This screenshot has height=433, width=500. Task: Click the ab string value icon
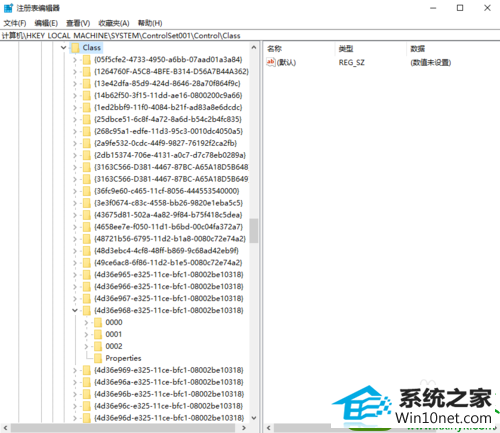(271, 62)
